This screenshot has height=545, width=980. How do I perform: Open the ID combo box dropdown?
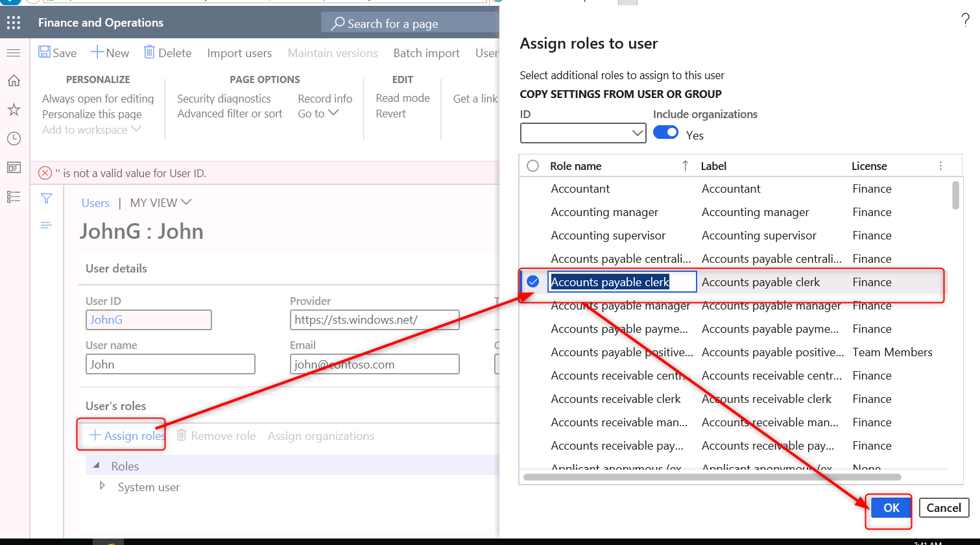(x=636, y=133)
